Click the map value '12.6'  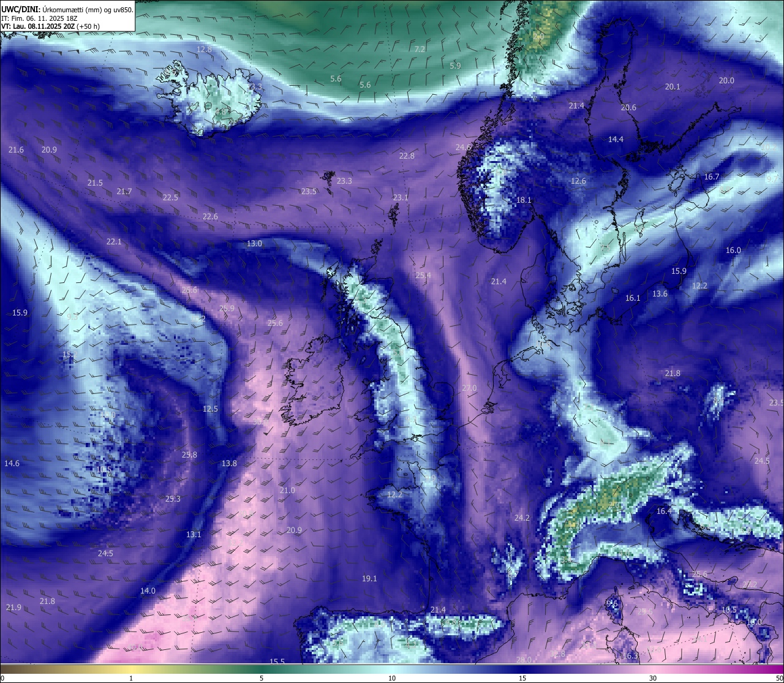(578, 181)
